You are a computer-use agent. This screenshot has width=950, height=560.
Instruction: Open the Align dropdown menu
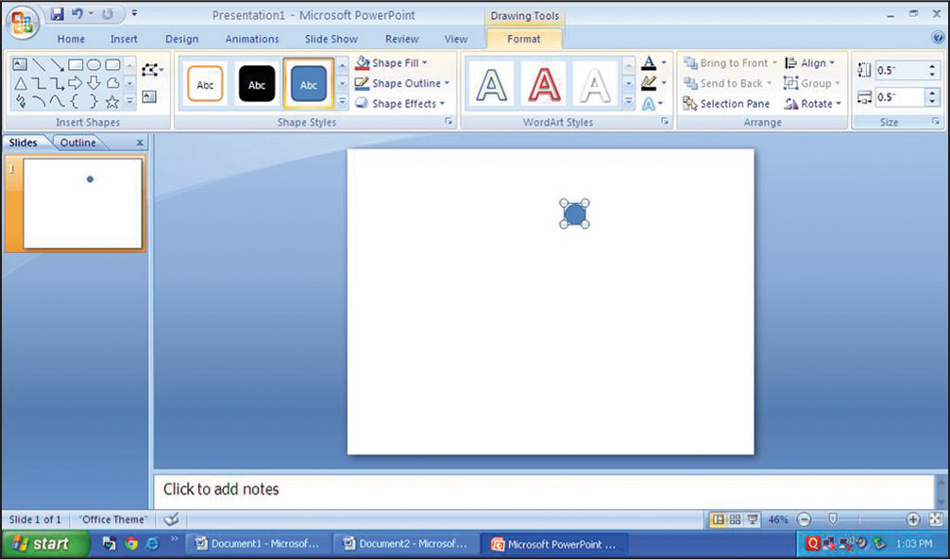tap(809, 63)
